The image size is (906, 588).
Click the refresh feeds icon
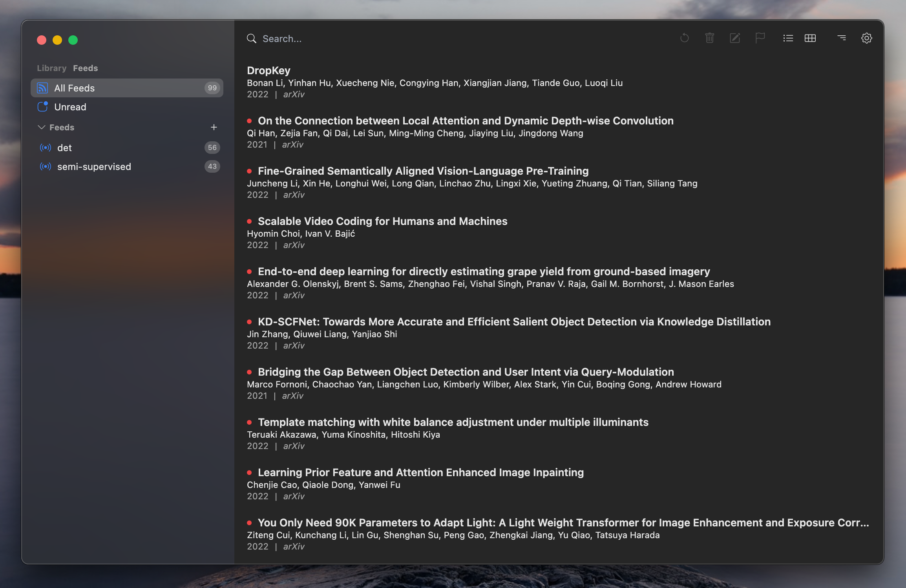pyautogui.click(x=684, y=38)
